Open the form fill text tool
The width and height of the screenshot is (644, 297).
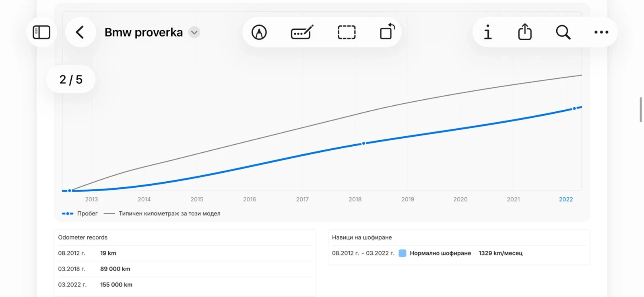pos(302,32)
